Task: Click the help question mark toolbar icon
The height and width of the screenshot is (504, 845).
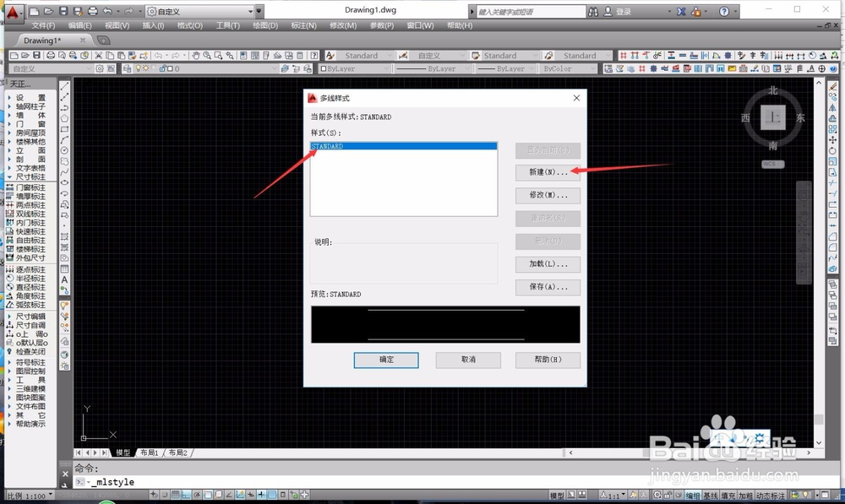Action: (314, 56)
